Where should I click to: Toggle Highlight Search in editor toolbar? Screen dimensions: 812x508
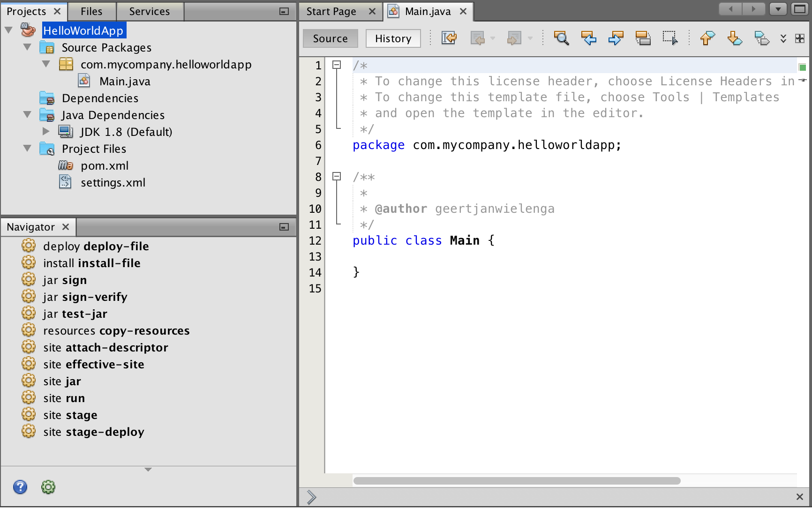pos(643,38)
